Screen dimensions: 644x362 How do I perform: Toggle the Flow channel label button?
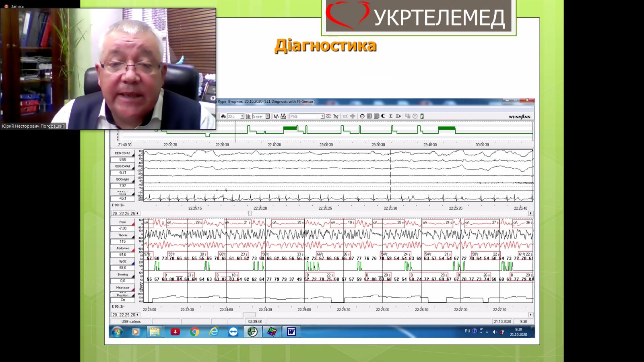tap(123, 222)
